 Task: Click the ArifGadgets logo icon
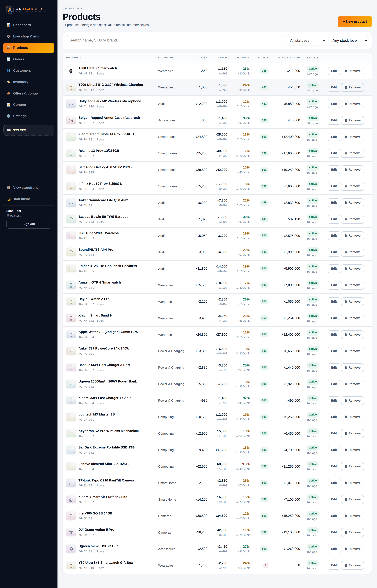[x=10, y=10]
